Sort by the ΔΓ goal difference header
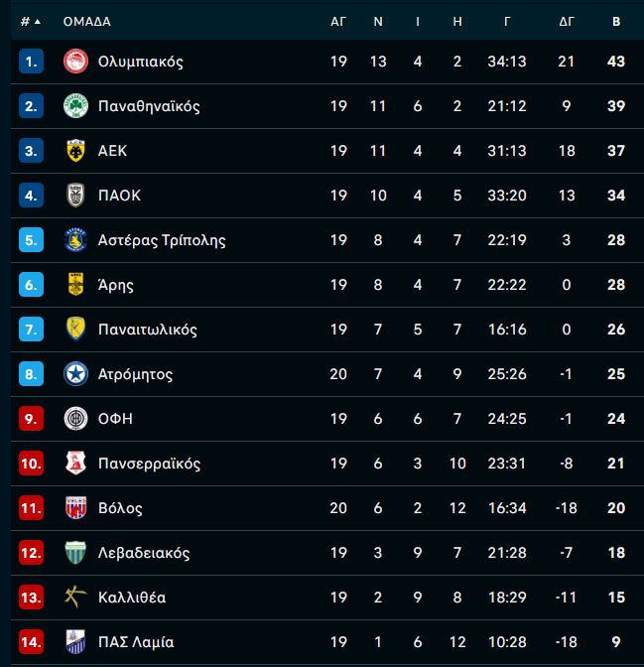 click(567, 21)
